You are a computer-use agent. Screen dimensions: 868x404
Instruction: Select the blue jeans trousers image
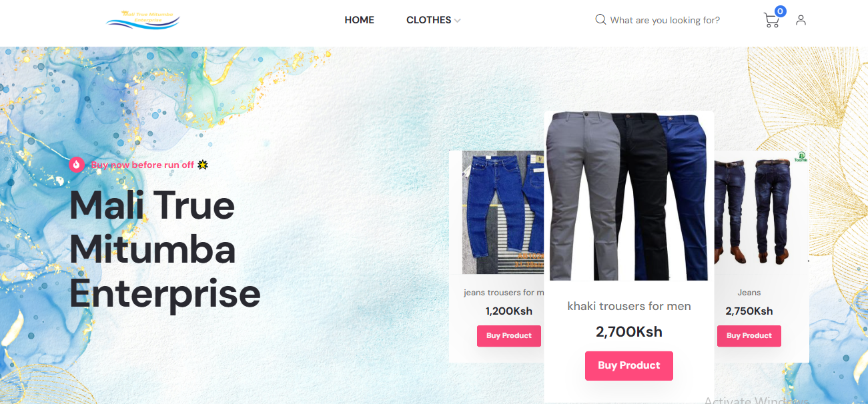[503, 213]
